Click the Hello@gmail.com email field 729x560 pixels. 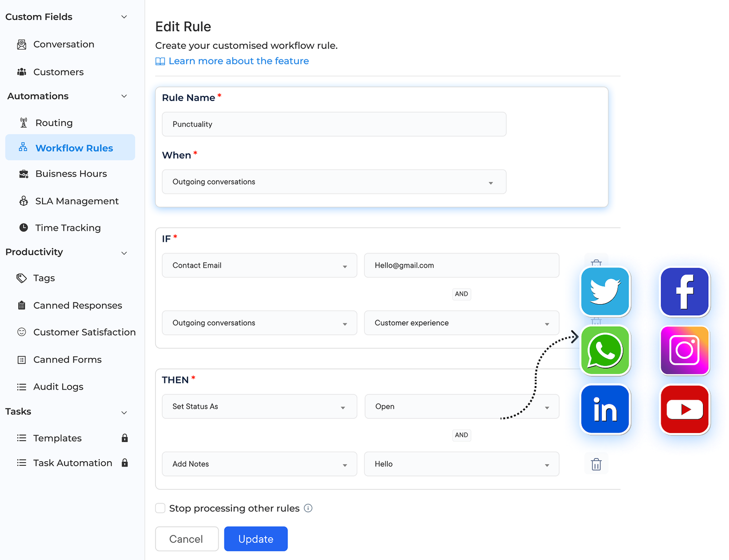tap(462, 265)
